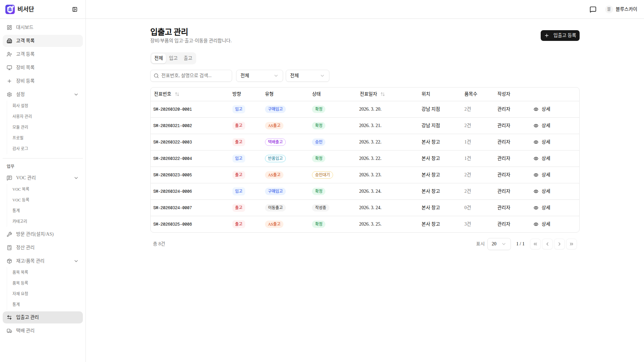Image resolution: width=644 pixels, height=362 pixels.
Task: Focus the 전표번호 search field
Action: tap(191, 76)
